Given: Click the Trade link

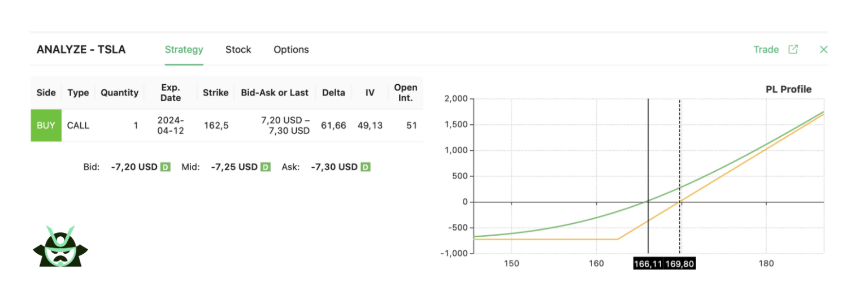Looking at the screenshot, I should click(x=766, y=50).
